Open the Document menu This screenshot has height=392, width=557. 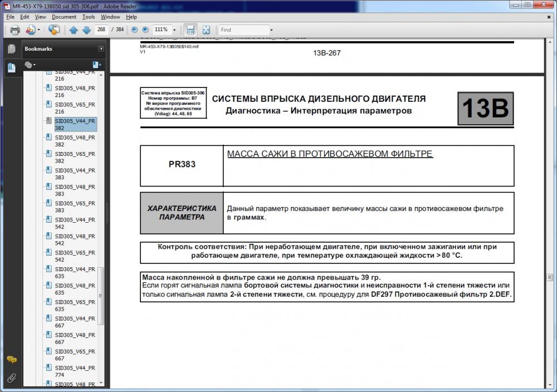[x=64, y=17]
